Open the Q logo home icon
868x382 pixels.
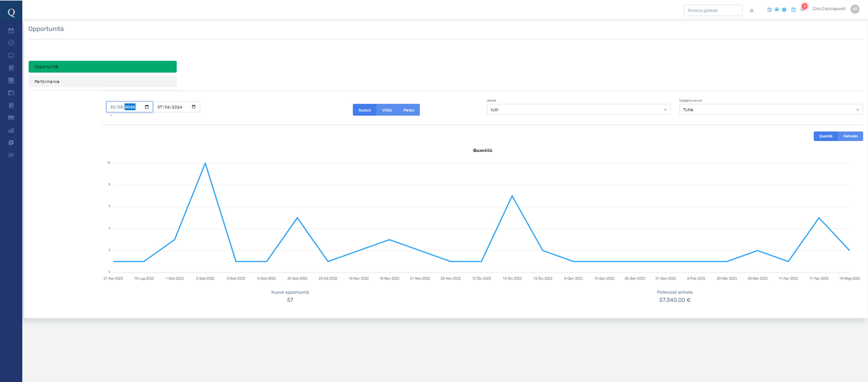coord(11,12)
